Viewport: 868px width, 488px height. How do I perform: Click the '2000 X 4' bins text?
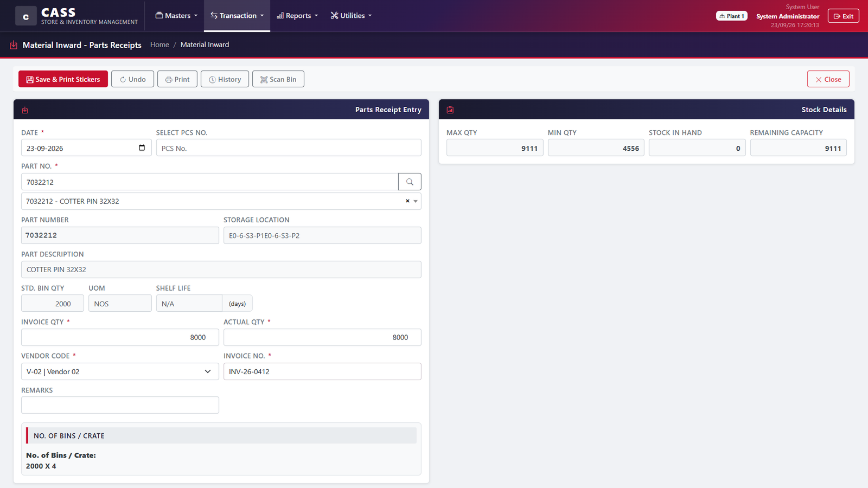41,466
